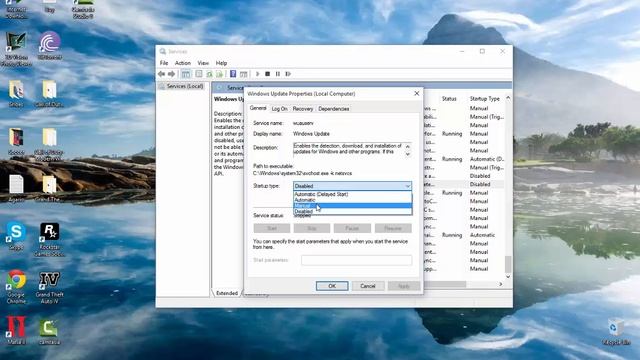Choose Disabled startup option in list
The height and width of the screenshot is (360, 640).
click(x=353, y=211)
